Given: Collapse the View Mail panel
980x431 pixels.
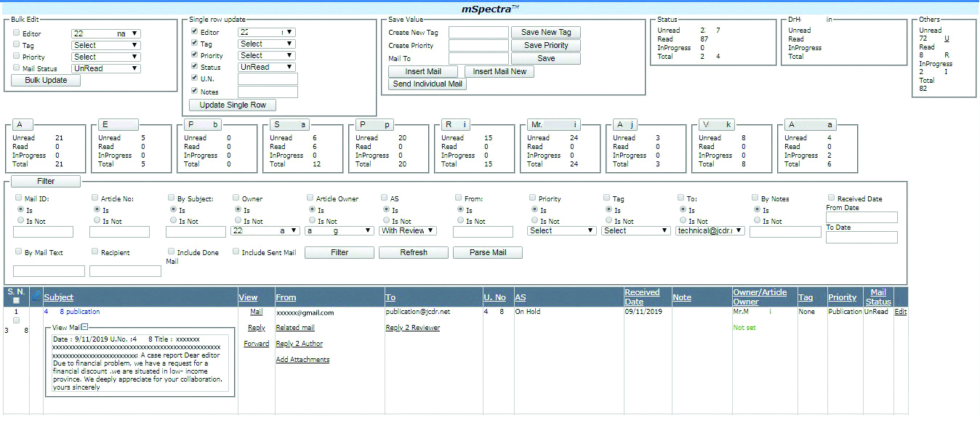Looking at the screenshot, I should pyautogui.click(x=85, y=327).
